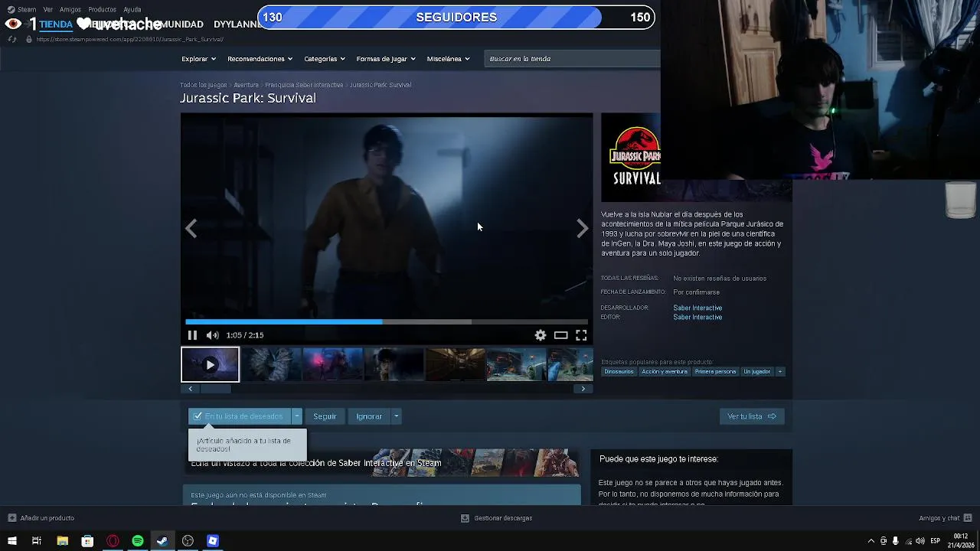Open the Ayuda menu
Viewport: 980px width, 551px height.
[132, 9]
